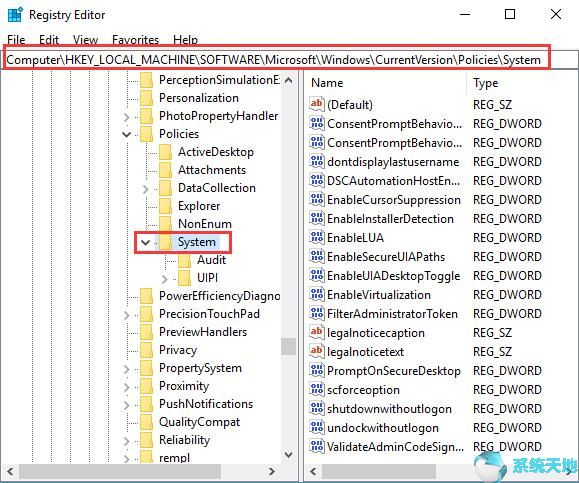Screen dimensions: 579x483
Task: Click the legalnoticetext string icon
Action: tap(316, 352)
